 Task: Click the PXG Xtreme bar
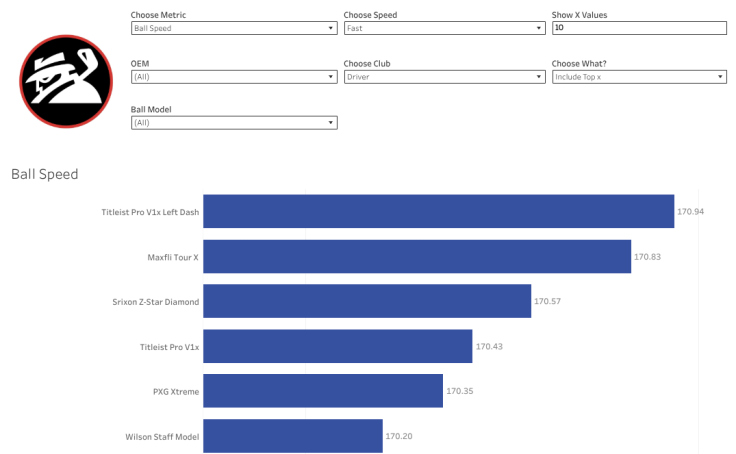pyautogui.click(x=323, y=391)
